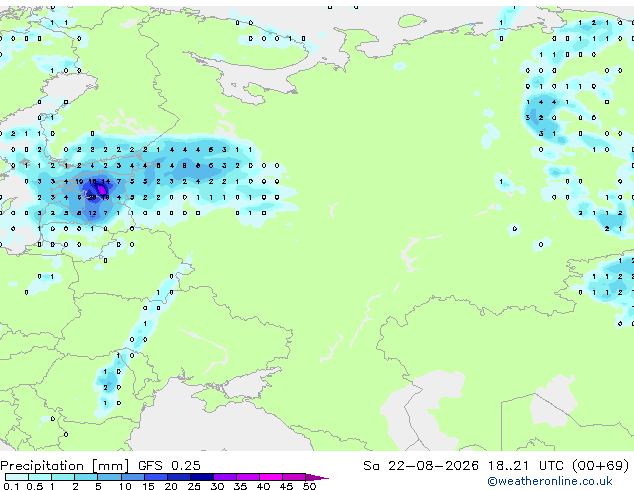
Task: Select the 35–40 mm legend swatch
Action: coord(248,477)
